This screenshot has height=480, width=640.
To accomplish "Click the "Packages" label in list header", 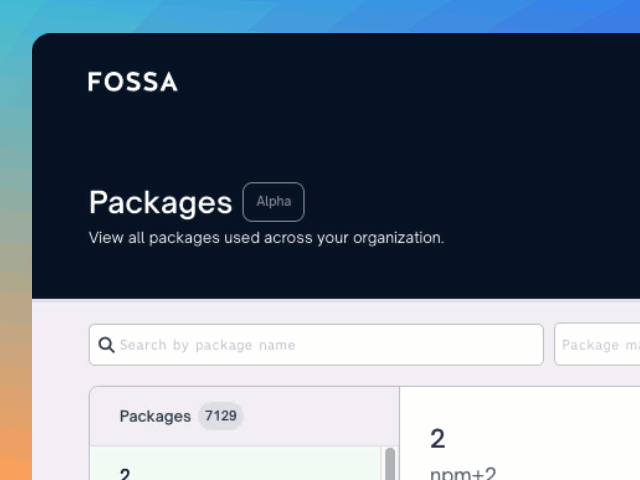I will (x=154, y=416).
